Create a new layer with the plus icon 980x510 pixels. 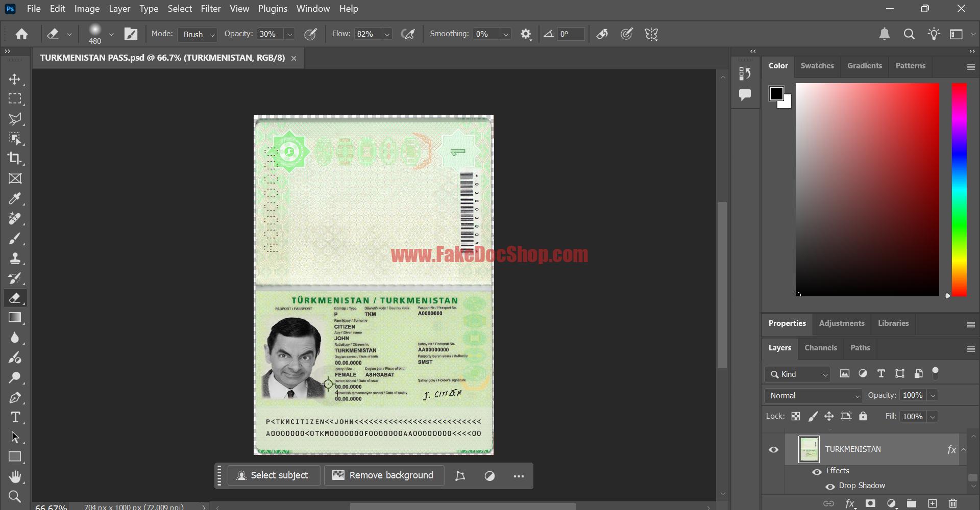[933, 503]
